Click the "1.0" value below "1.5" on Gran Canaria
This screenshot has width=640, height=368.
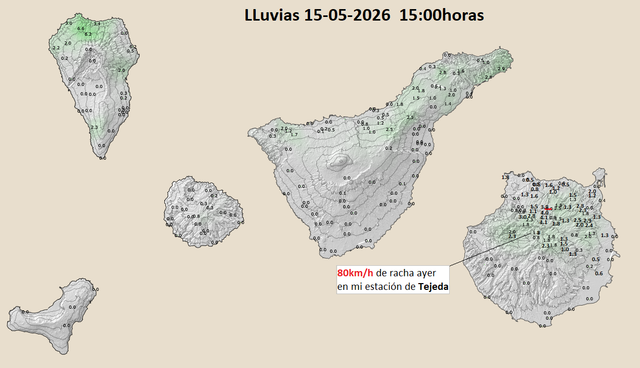pos(565,249)
